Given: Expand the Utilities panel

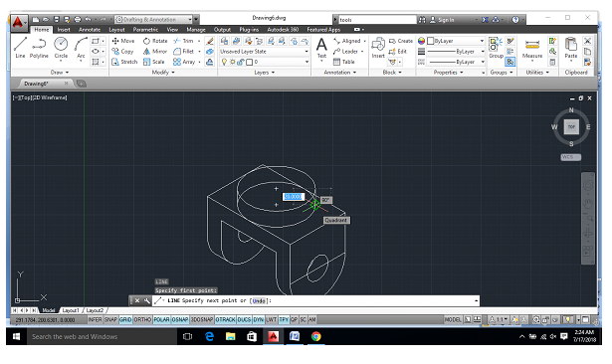Looking at the screenshot, I should click(x=537, y=73).
